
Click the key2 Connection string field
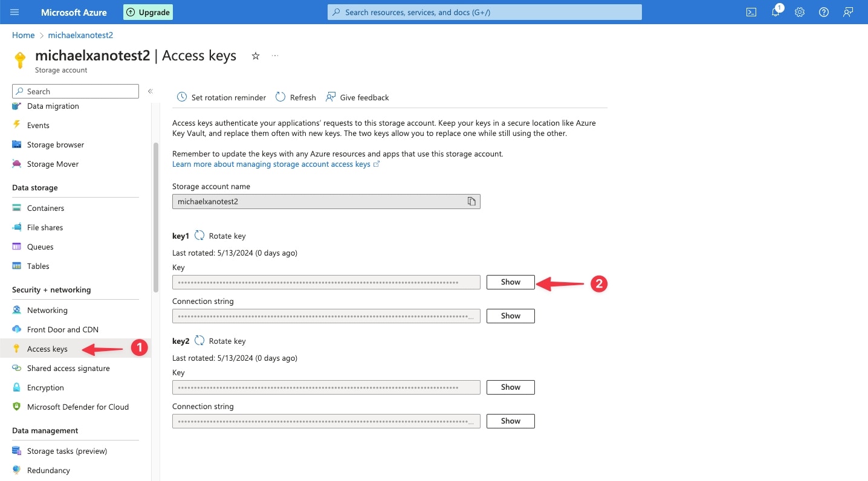(x=326, y=421)
